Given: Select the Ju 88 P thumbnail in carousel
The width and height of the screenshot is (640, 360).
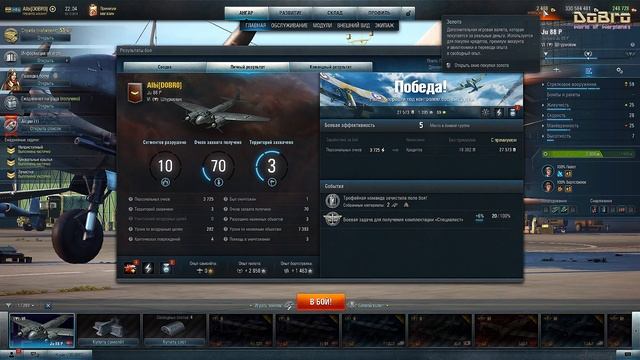Looking at the screenshot, I should (42, 330).
